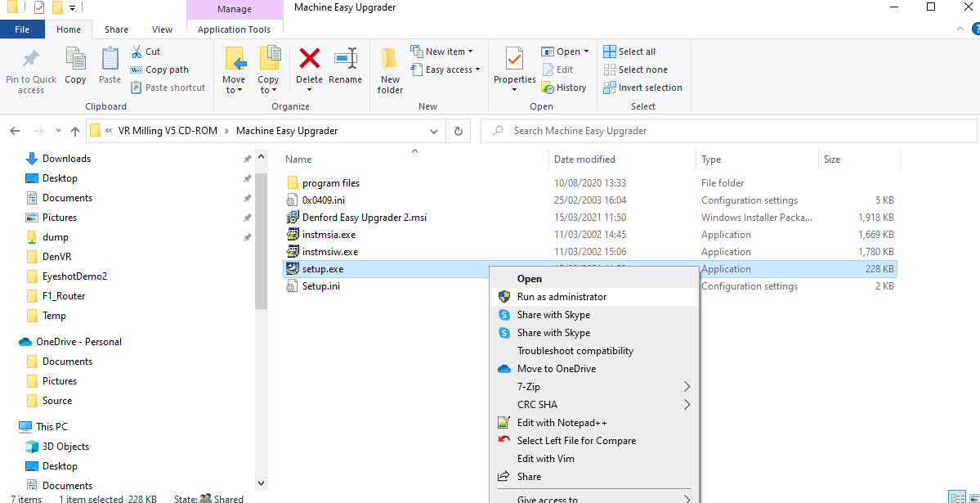Viewport: 980px width, 503px height.
Task: Choose Move to OneDrive
Action: coord(594,369)
